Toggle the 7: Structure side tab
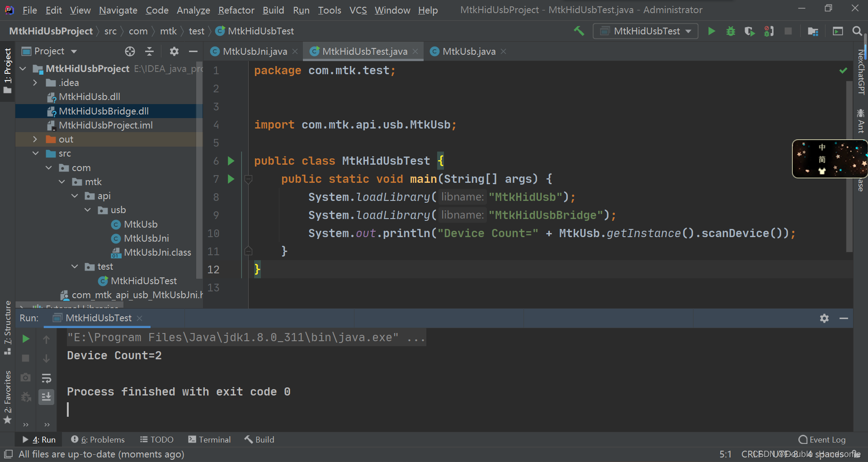The image size is (868, 462). click(7, 329)
